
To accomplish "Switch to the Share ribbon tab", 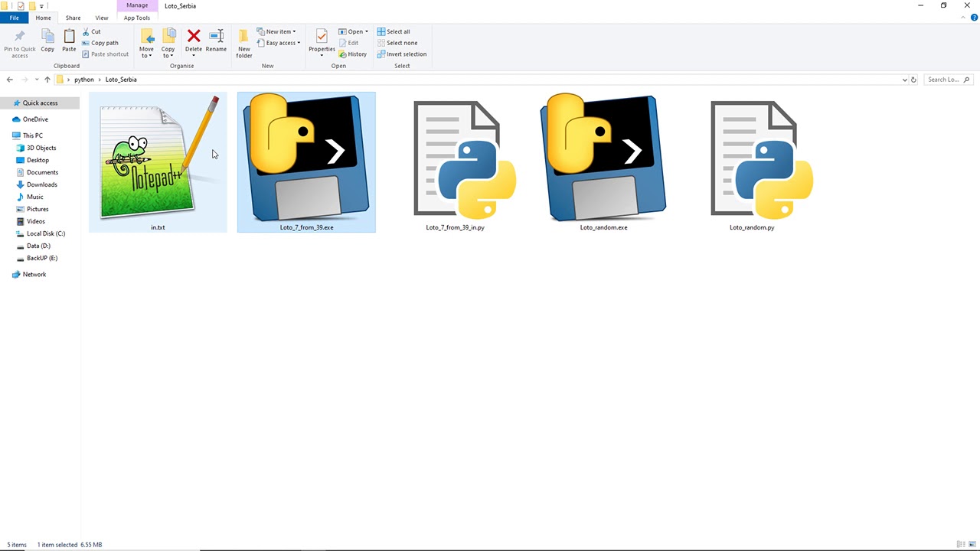I will pyautogui.click(x=73, y=18).
